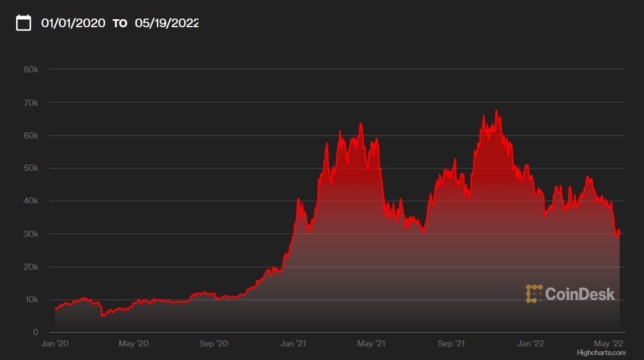Click the May '22 x-axis label
Screen dimensions: 644x360
coord(609,343)
